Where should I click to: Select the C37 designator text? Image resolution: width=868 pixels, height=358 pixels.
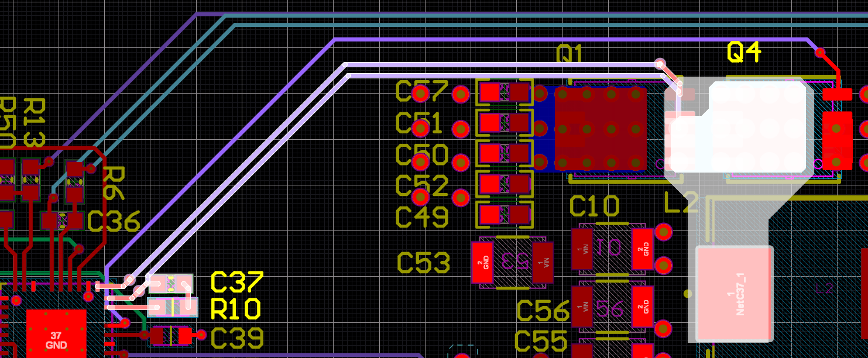click(236, 283)
